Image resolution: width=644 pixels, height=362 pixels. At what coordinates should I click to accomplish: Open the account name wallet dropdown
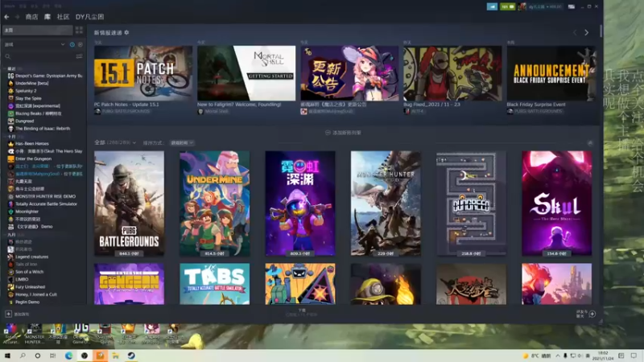[x=545, y=6]
